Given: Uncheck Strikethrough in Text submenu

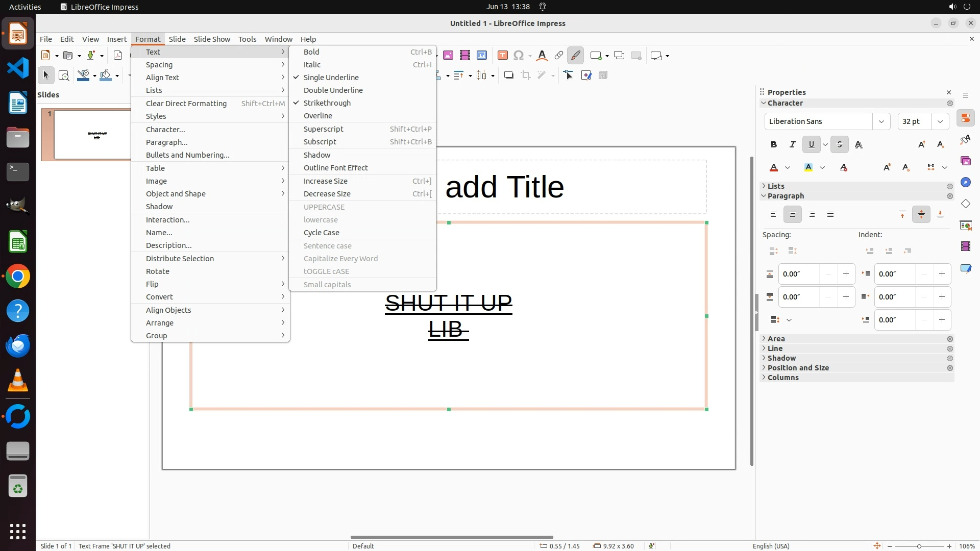Looking at the screenshot, I should [x=327, y=103].
